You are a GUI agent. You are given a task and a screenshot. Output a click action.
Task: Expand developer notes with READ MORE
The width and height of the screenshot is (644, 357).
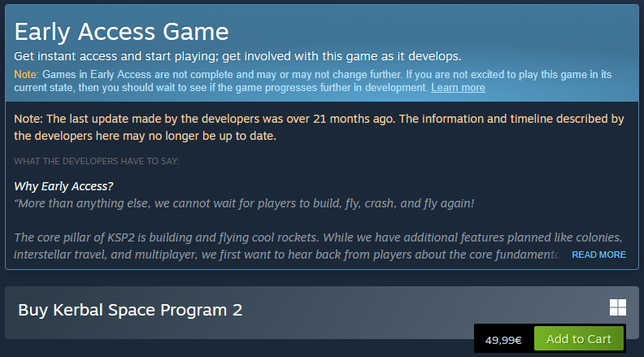598,255
